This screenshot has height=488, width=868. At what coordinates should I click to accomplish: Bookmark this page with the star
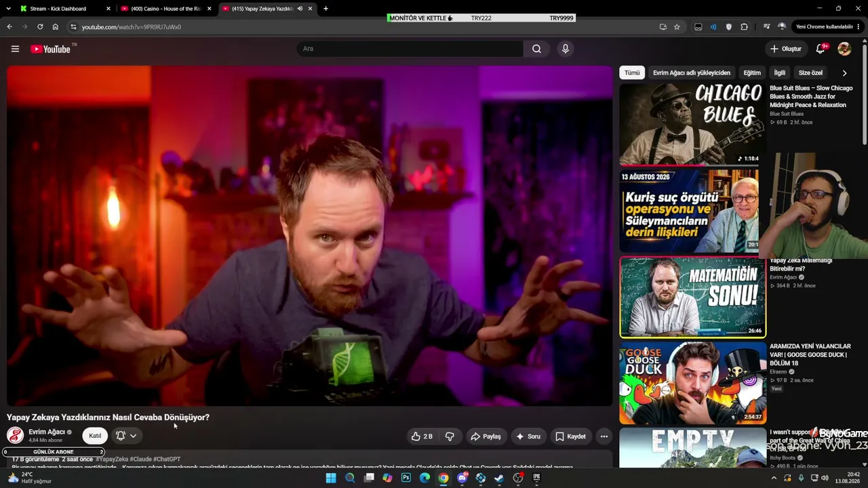point(677,27)
